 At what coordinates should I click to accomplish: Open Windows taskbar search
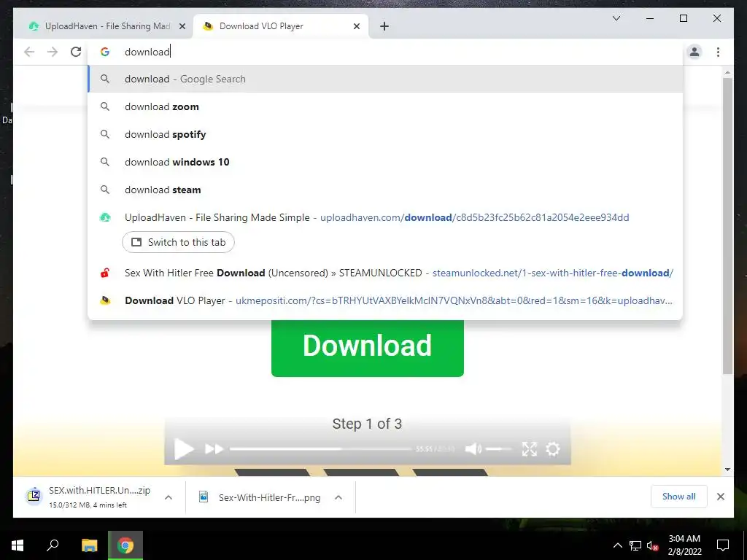pyautogui.click(x=53, y=545)
